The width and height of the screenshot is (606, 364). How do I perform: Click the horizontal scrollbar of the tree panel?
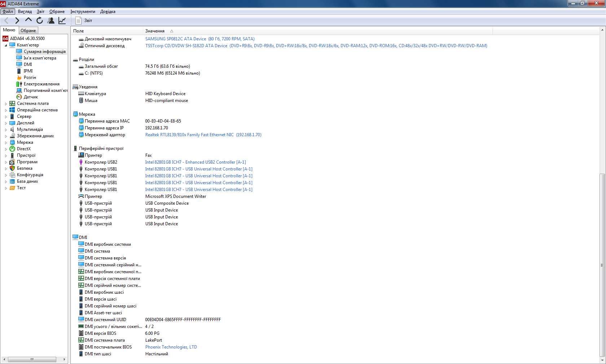32,359
